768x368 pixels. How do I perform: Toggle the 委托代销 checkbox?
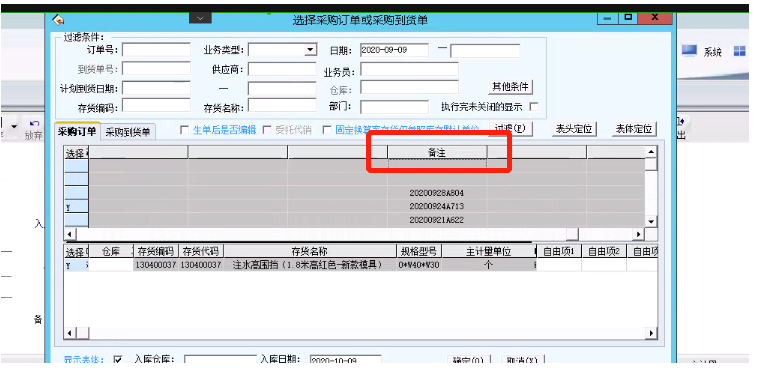pyautogui.click(x=267, y=130)
